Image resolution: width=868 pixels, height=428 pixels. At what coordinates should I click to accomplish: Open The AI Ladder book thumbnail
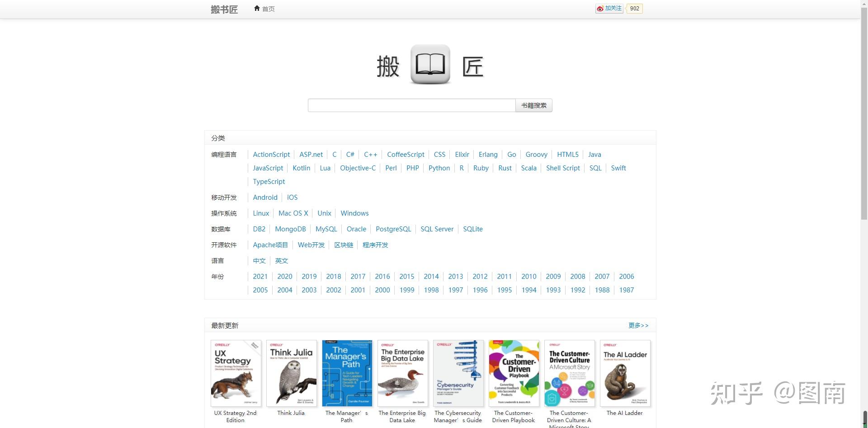tap(625, 373)
